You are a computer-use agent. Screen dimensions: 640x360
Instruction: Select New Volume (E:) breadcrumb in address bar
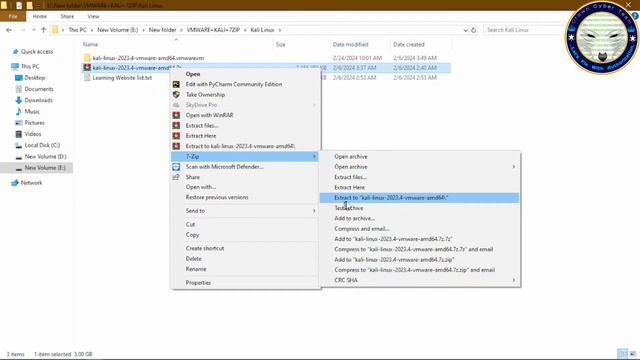click(118, 30)
